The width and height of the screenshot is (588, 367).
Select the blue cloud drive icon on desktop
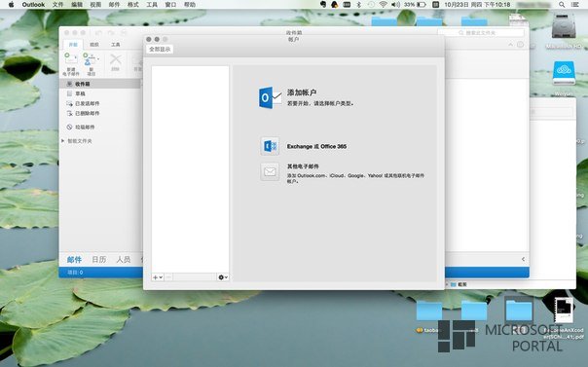pyautogui.click(x=564, y=73)
